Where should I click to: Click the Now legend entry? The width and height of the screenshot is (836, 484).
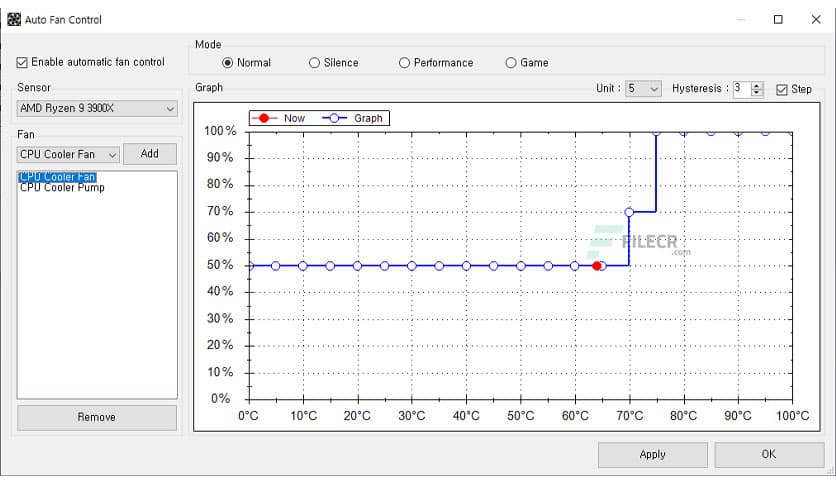278,118
